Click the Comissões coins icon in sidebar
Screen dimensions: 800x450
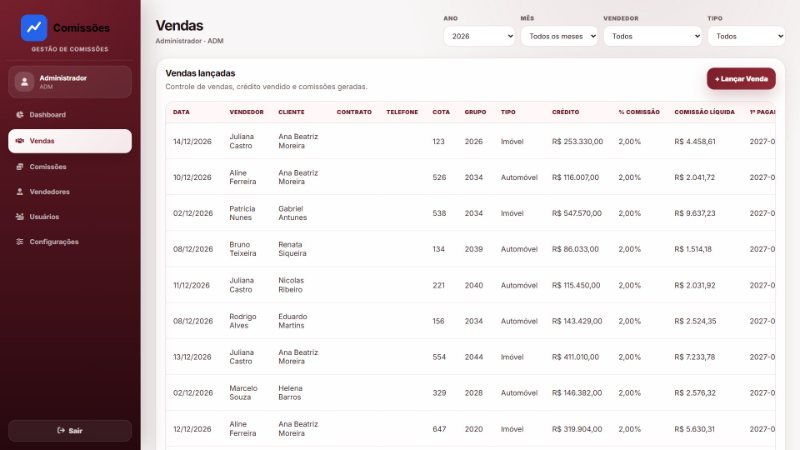[19, 167]
